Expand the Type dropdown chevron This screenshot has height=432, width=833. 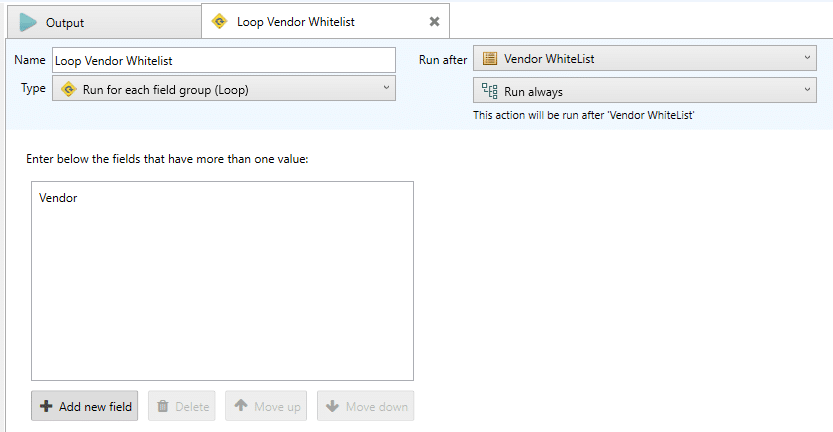coord(386,88)
